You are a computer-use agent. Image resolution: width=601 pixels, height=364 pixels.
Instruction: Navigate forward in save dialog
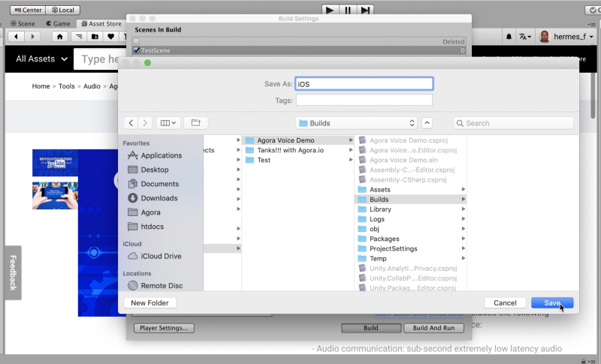pyautogui.click(x=145, y=123)
